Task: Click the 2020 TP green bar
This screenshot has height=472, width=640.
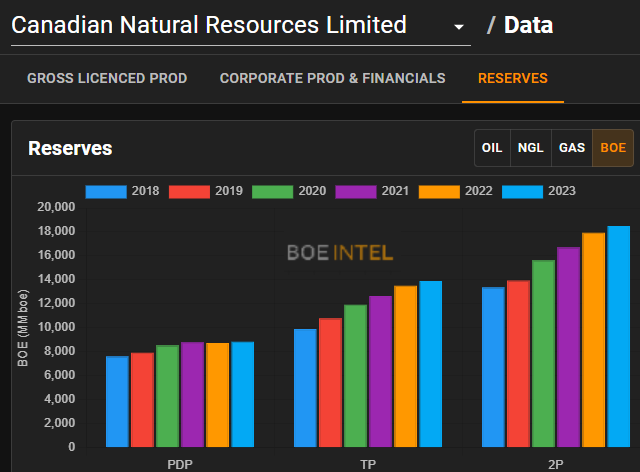Action: (356, 376)
